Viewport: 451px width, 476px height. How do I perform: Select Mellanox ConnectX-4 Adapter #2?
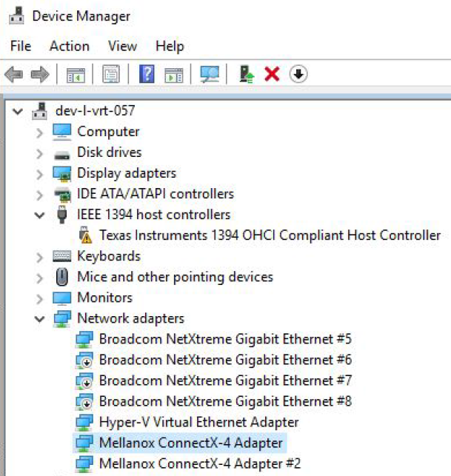[200, 463]
